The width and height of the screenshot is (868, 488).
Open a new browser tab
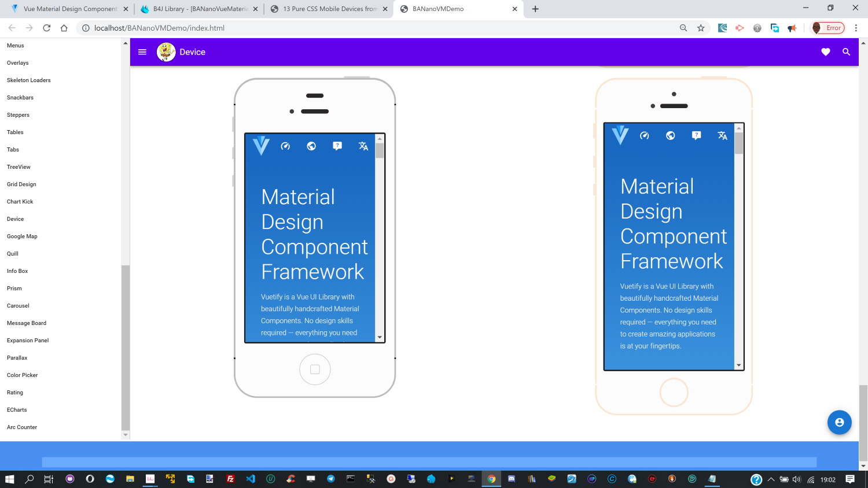[x=535, y=9]
